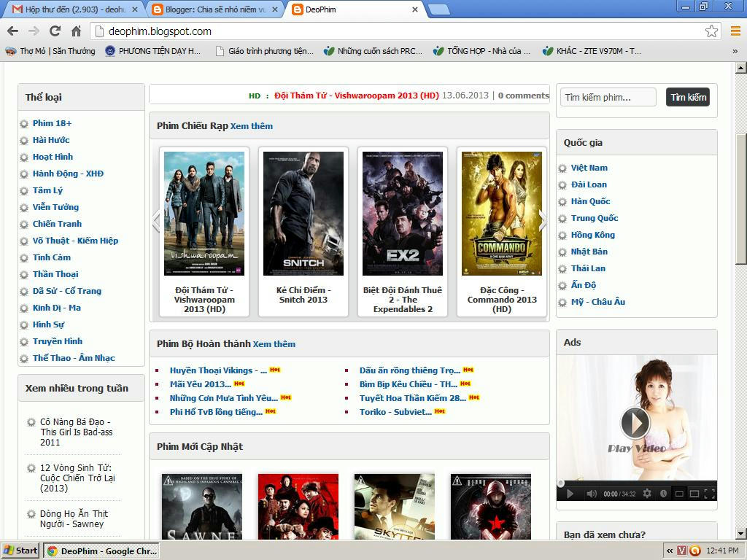Click the small play button in video bar
This screenshot has width=747, height=560.
pyautogui.click(x=570, y=494)
